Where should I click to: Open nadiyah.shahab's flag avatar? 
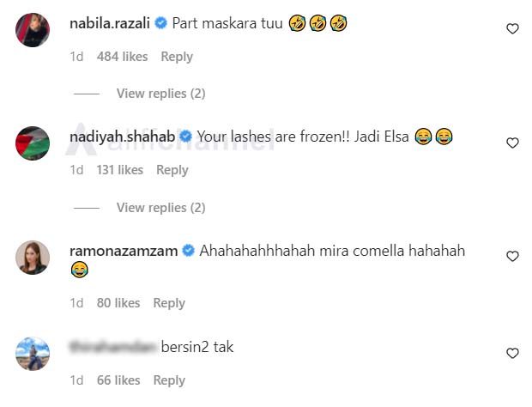[x=33, y=143]
